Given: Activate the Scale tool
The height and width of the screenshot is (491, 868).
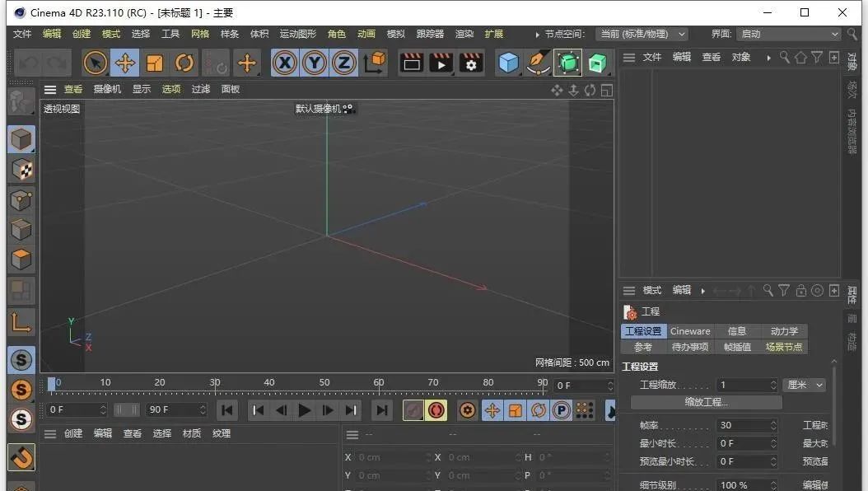Looking at the screenshot, I should [155, 63].
